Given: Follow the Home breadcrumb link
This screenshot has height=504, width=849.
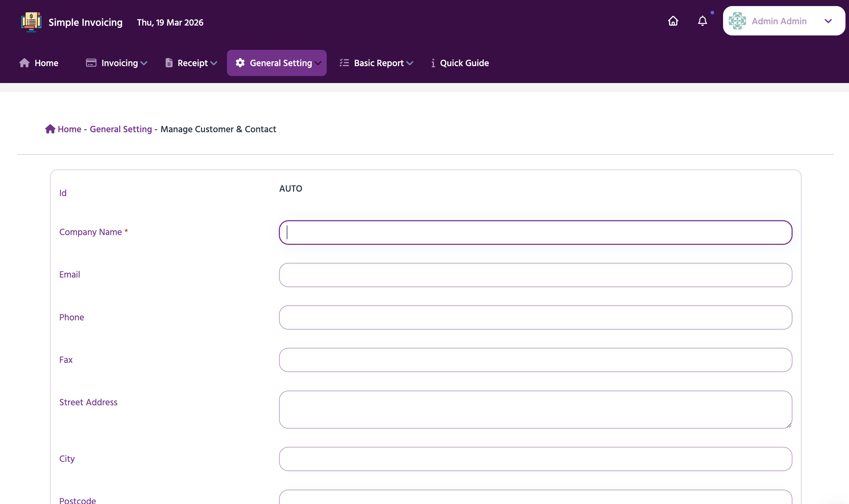Looking at the screenshot, I should pos(69,129).
